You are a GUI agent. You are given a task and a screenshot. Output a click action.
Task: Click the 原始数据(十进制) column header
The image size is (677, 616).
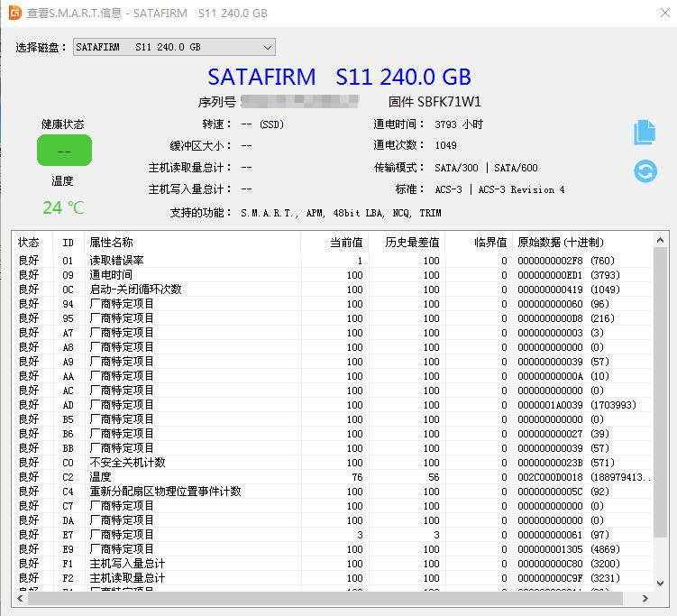tap(583, 243)
